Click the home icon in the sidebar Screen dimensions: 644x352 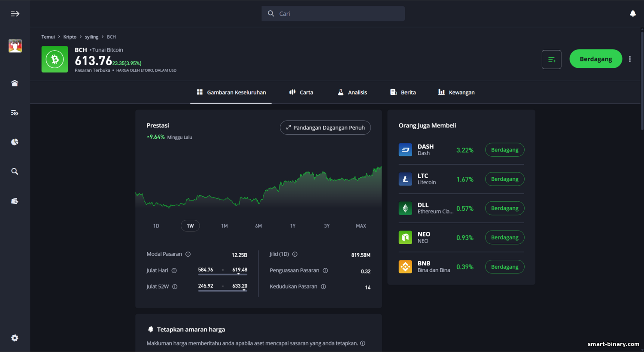click(15, 83)
